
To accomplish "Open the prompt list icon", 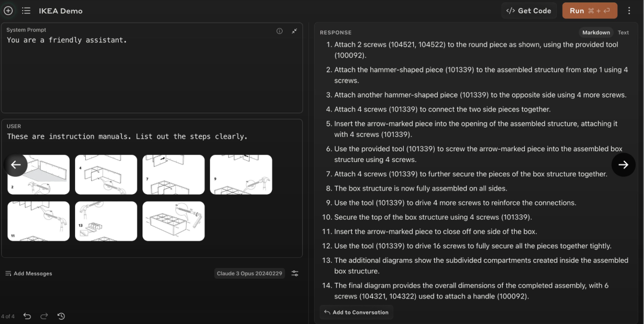I will click(26, 11).
